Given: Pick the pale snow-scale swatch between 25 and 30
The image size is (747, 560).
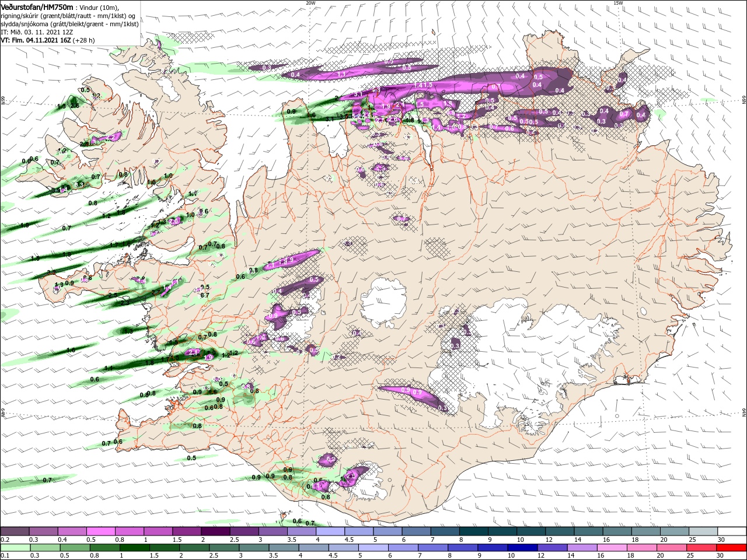Looking at the screenshot, I should pos(703,531).
